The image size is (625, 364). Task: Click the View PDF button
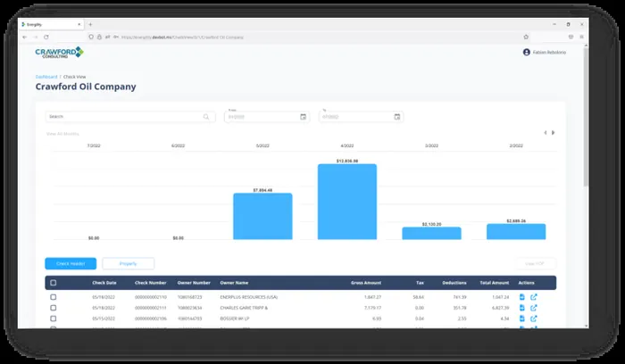click(x=535, y=264)
